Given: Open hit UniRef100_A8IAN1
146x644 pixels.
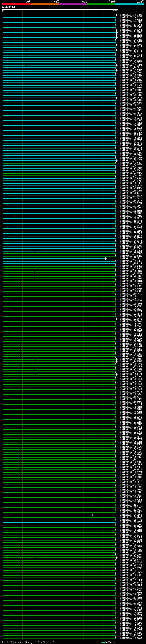Looking at the screenshot, I should point(131,15).
